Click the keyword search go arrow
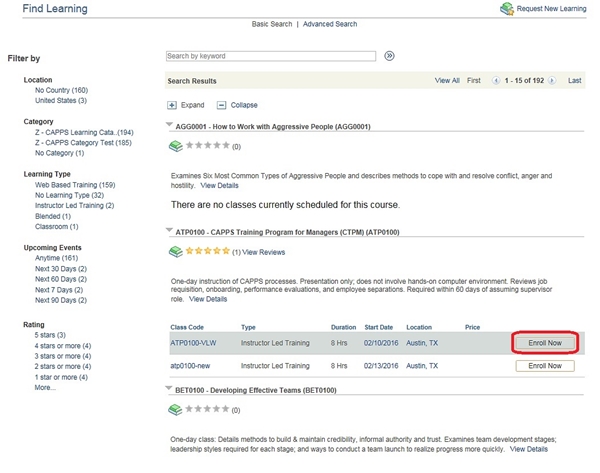Image resolution: width=600 pixels, height=473 pixels. 390,57
